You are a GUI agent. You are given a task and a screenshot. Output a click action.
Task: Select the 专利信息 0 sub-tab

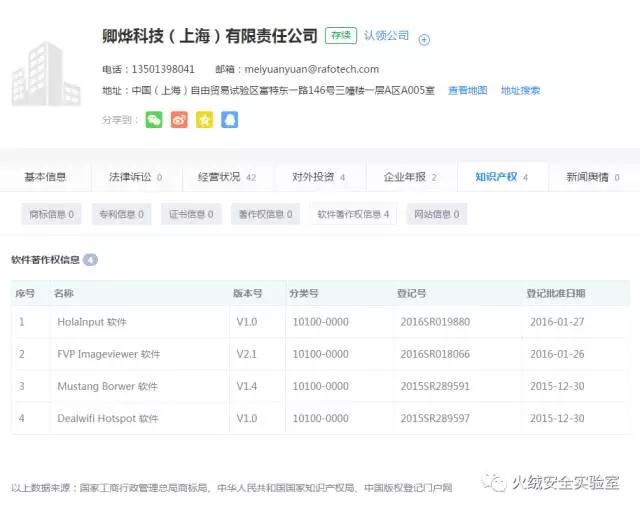pyautogui.click(x=122, y=214)
